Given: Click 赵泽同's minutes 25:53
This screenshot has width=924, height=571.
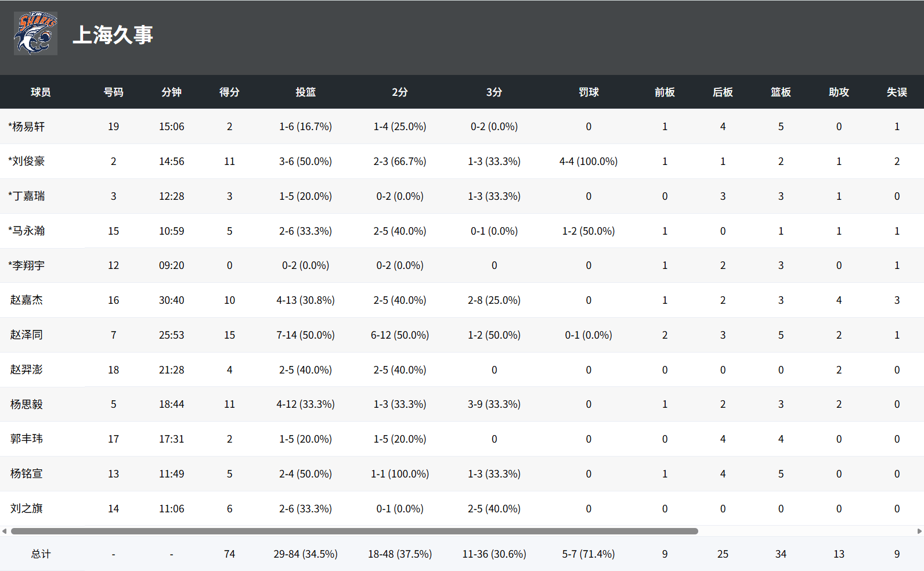Looking at the screenshot, I should point(171,335).
